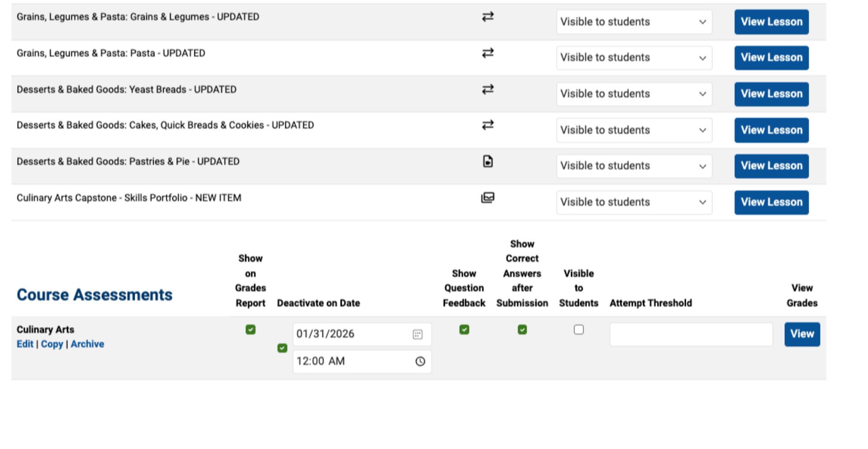
Task: Open the Copy link for Culinary Arts
Action: pos(52,344)
